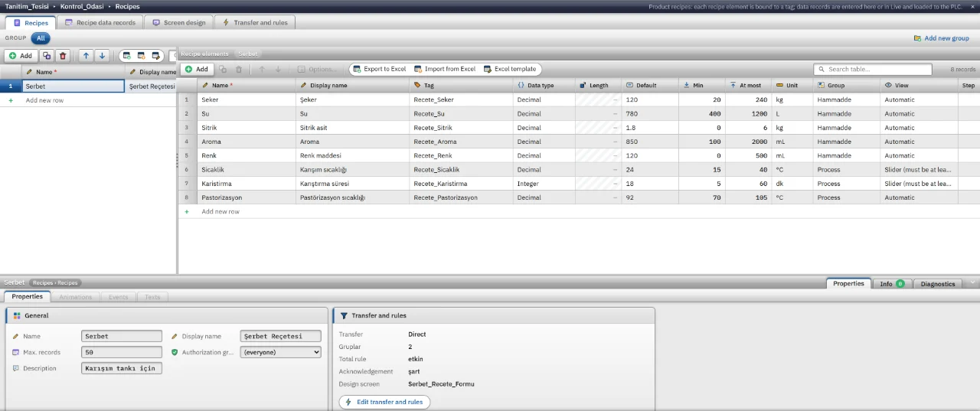Click the green Info badge counter

tap(900, 284)
